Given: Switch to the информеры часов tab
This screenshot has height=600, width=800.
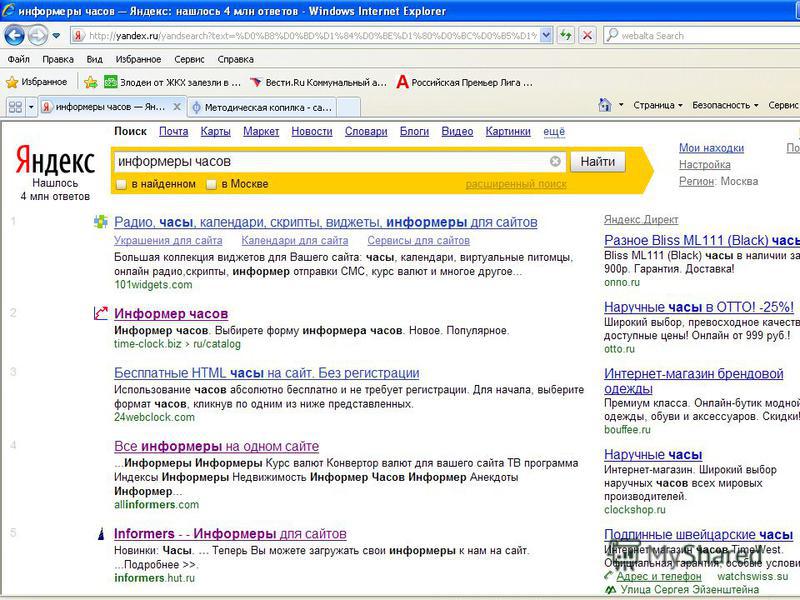Looking at the screenshot, I should [x=110, y=107].
